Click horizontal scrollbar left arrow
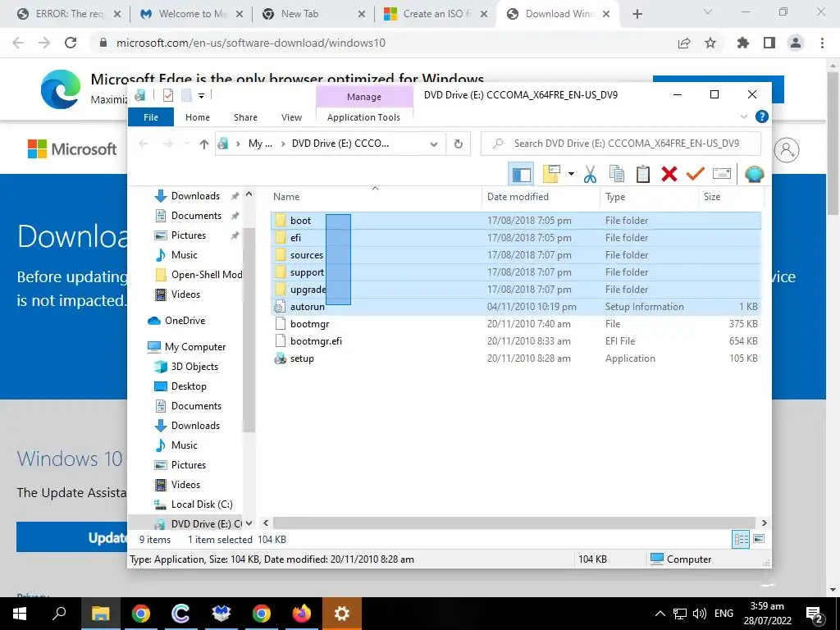This screenshot has width=840, height=630. tap(266, 523)
